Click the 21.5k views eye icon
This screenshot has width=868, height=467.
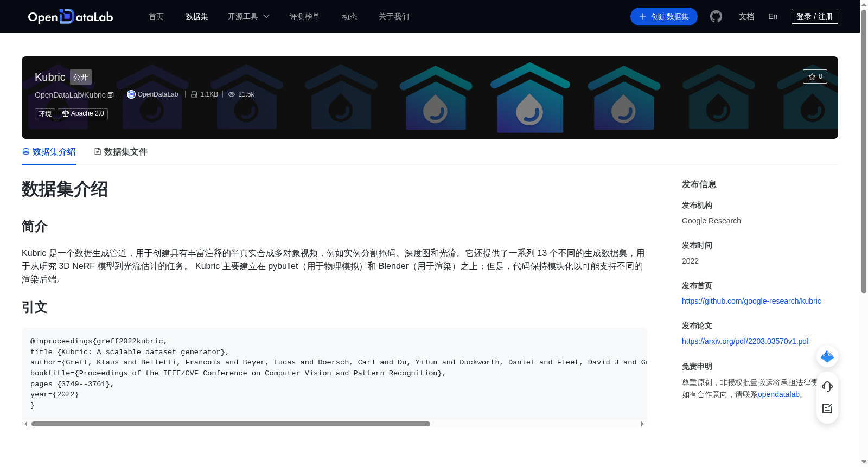[232, 94]
